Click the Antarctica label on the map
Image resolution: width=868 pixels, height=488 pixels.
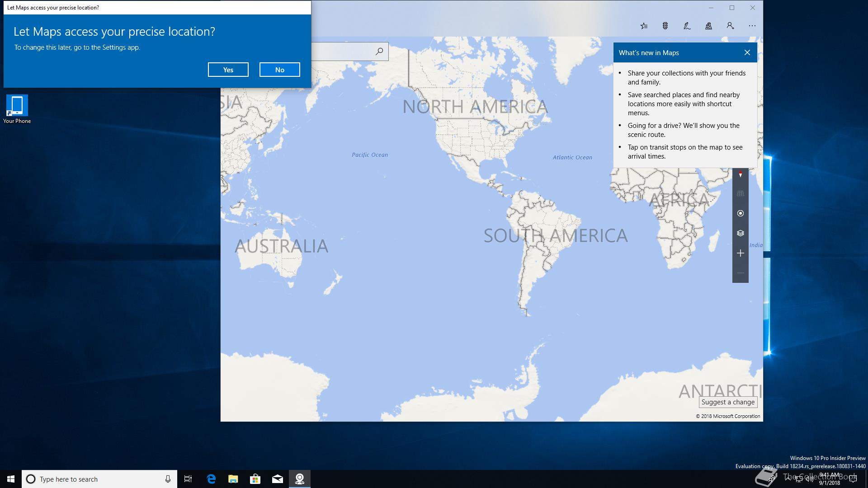pyautogui.click(x=720, y=391)
